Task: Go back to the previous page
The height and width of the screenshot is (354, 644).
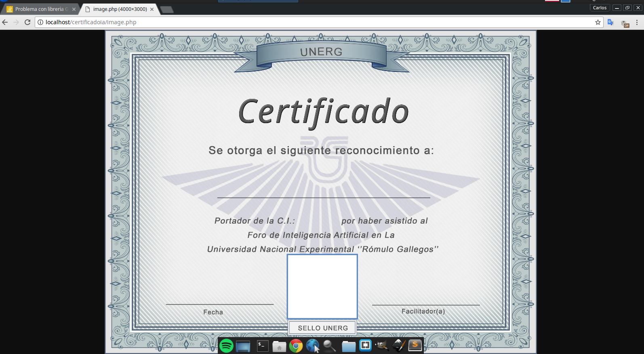Action: pos(5,22)
